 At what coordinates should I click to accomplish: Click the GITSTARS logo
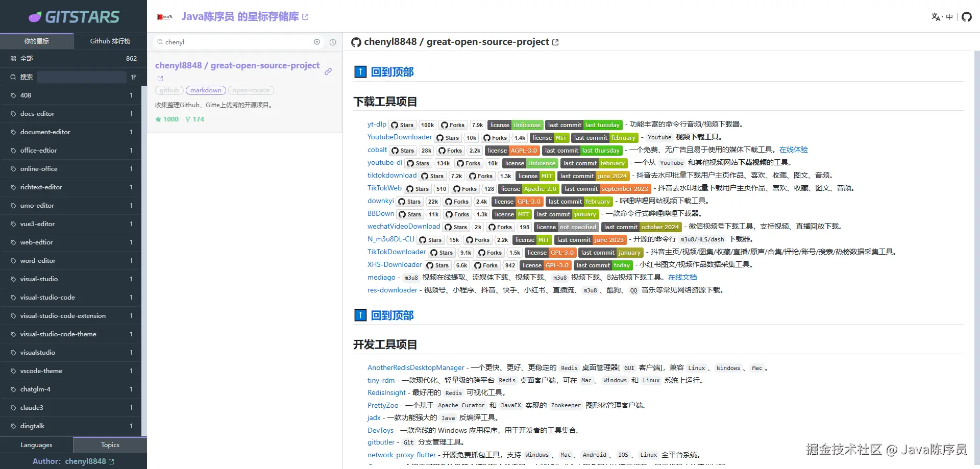(74, 17)
